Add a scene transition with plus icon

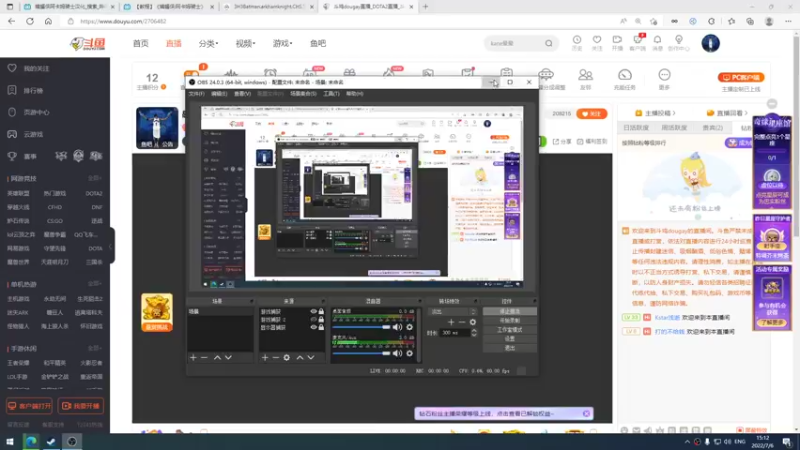(451, 322)
